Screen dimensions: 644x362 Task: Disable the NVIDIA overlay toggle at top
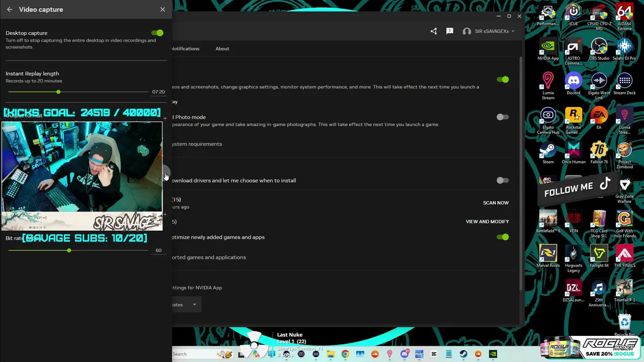point(503,79)
